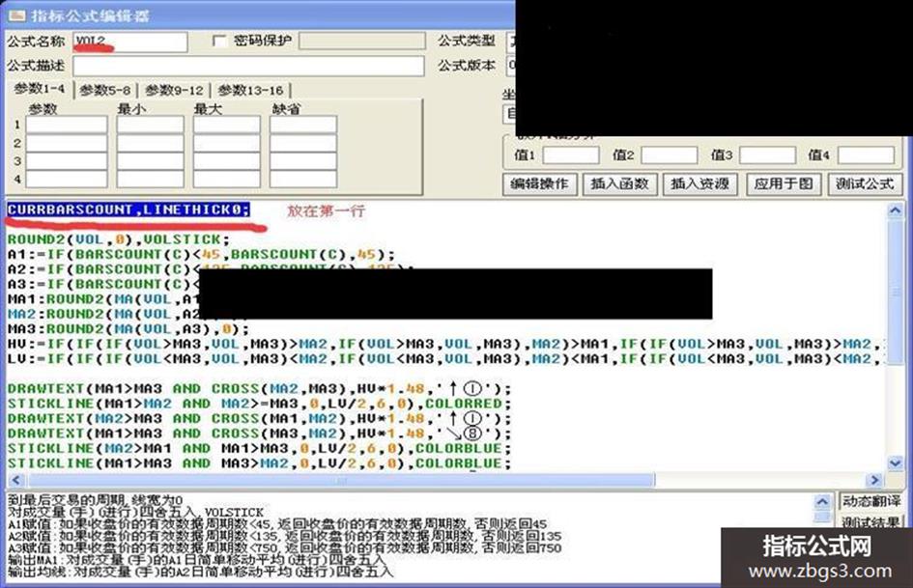Click the ROUND2(VOL,0),VOLSTICK code line
The image size is (913, 588).
[x=119, y=239]
